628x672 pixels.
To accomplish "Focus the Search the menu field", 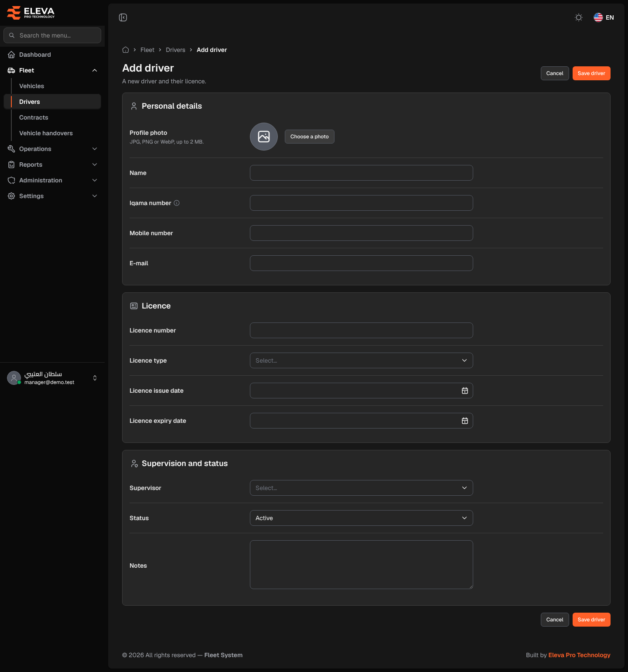I will [52, 35].
